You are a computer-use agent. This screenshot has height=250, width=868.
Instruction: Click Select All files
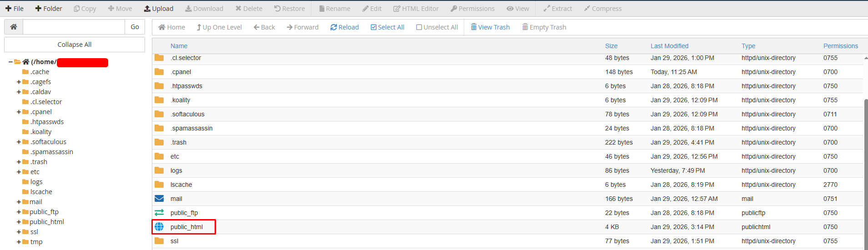pos(387,27)
